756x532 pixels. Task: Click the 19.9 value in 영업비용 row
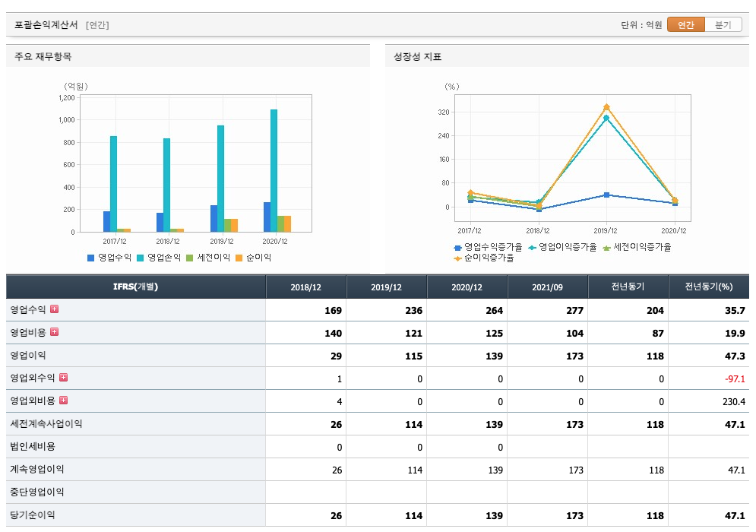[x=735, y=334]
